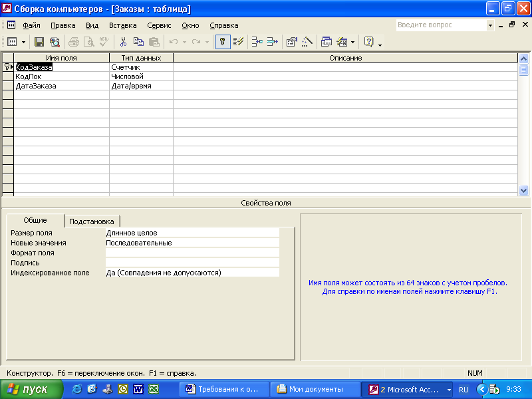532x399 pixels.
Task: Click Show Desktop quick launch icon
Action: pos(108,389)
